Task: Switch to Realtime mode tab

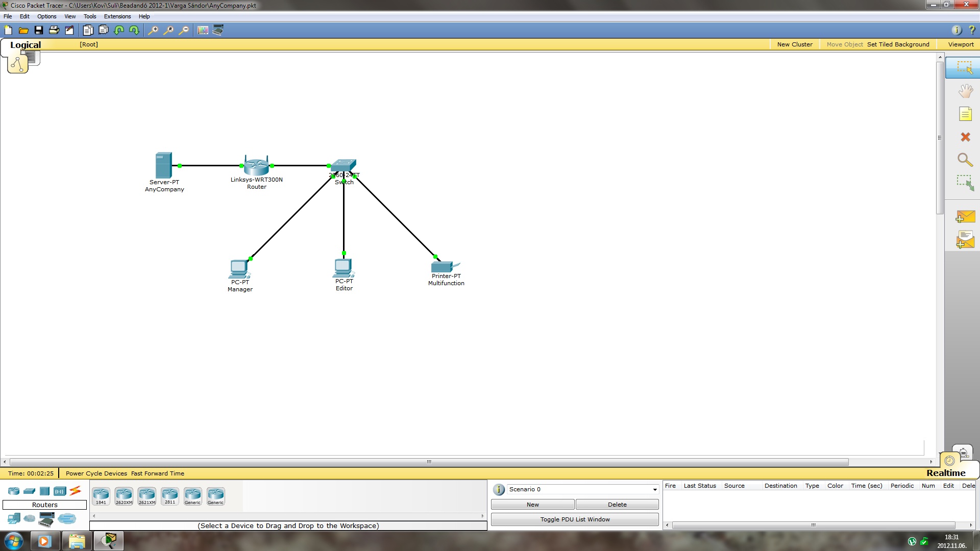Action: 946,473
